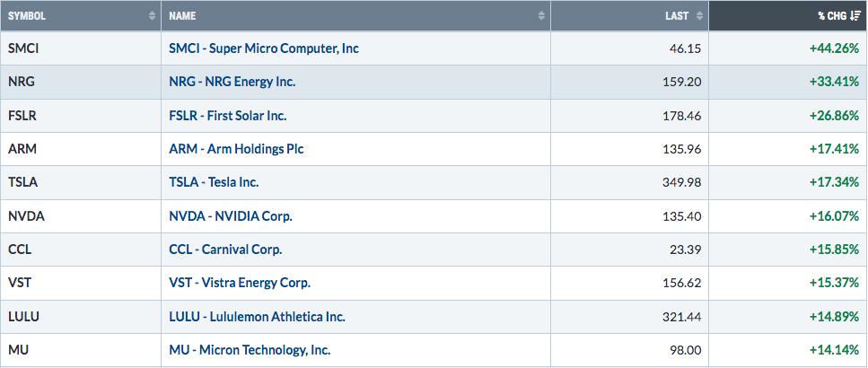Open TSLA - Tesla Inc. link
The height and width of the screenshot is (368, 868).
click(214, 182)
